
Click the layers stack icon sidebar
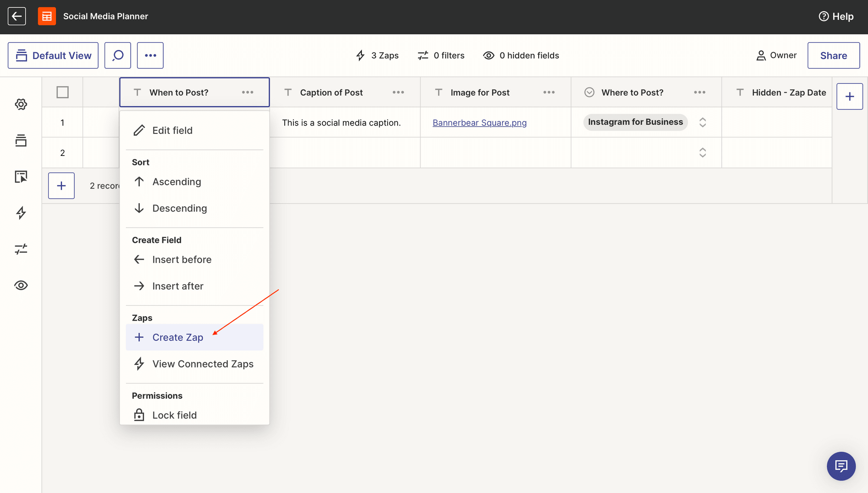21,141
